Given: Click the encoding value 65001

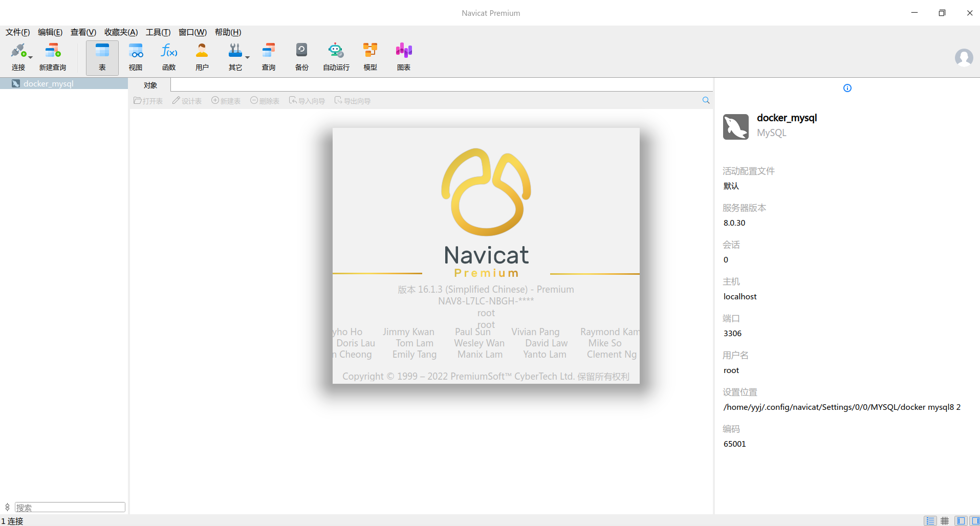Looking at the screenshot, I should point(734,444).
